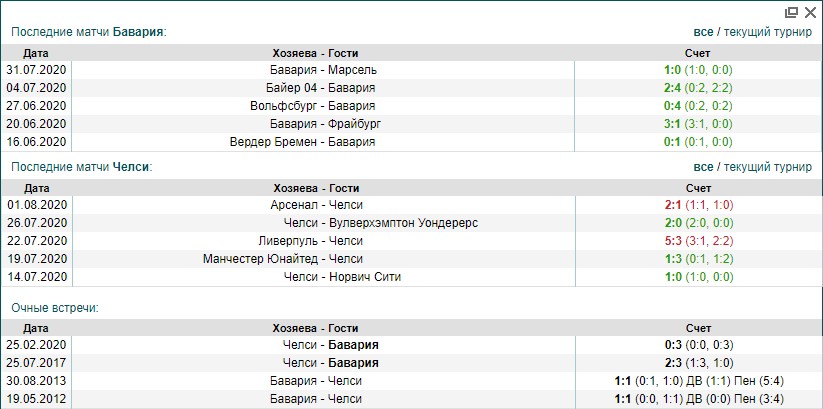
Task: Select the Арсенал - Челси match row
Action: pyautogui.click(x=322, y=205)
